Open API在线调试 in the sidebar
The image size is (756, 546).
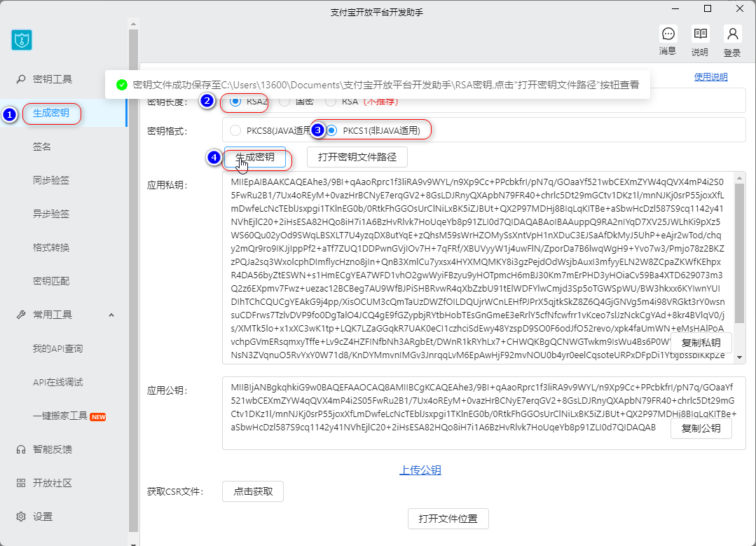tap(58, 383)
